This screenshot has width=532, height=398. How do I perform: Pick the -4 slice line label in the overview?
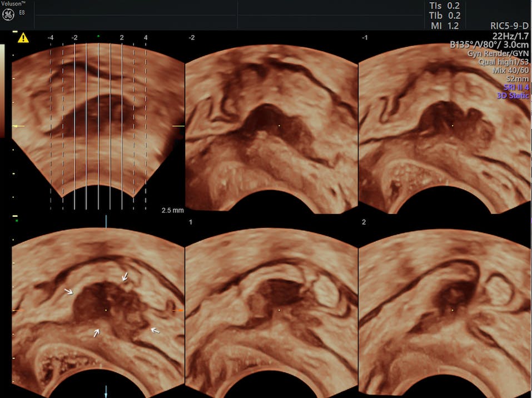pyautogui.click(x=51, y=38)
